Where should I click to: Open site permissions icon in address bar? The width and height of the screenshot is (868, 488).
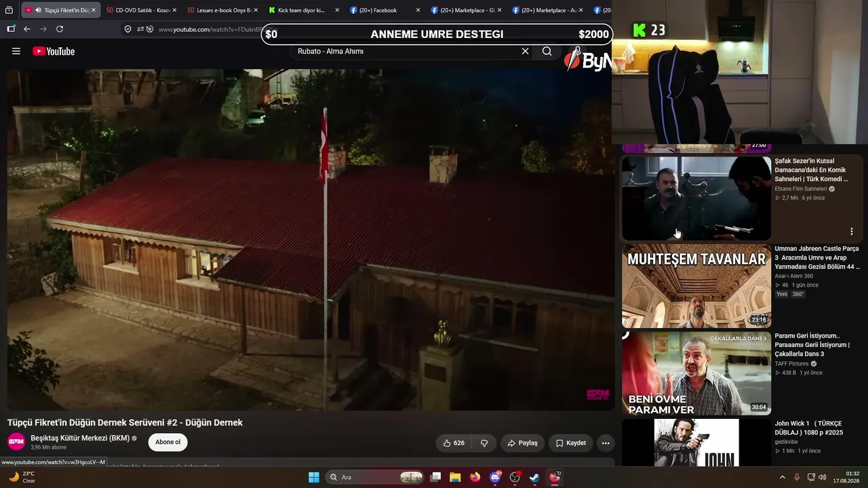(140, 29)
